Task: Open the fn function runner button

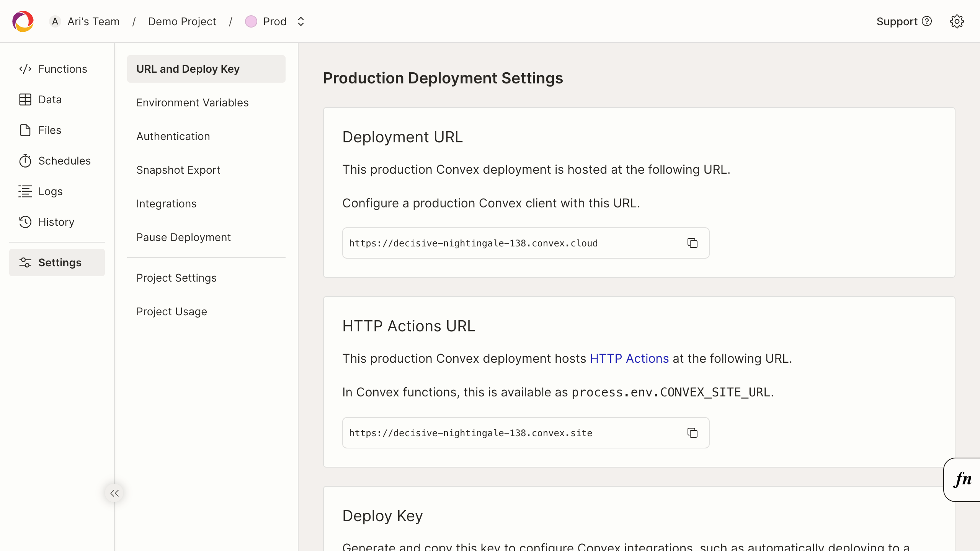Action: coord(962,479)
